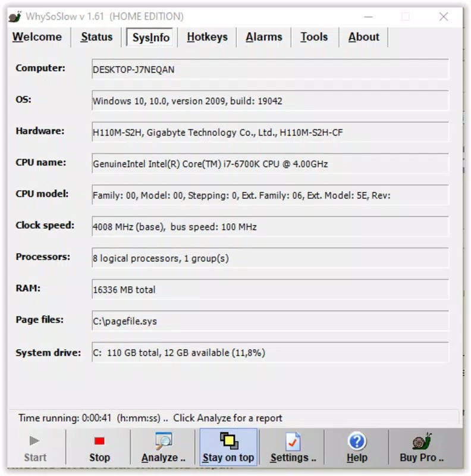
Task: Click the System drive field 110 GB total
Action: (x=270, y=352)
